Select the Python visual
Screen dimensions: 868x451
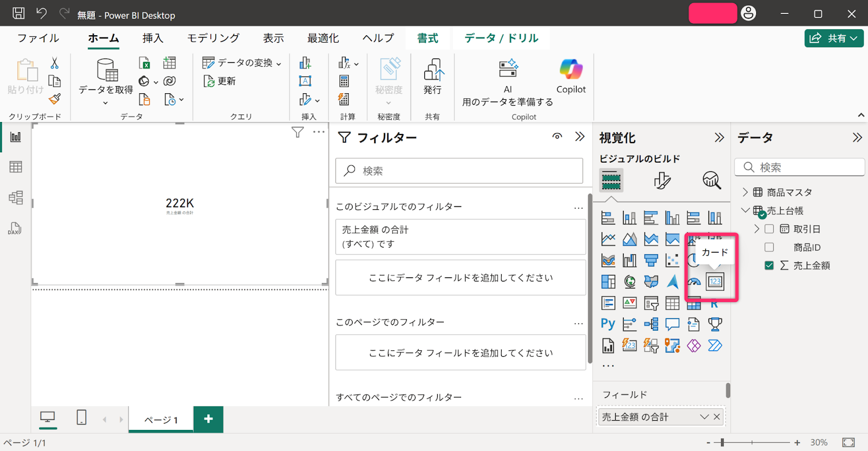(x=608, y=324)
